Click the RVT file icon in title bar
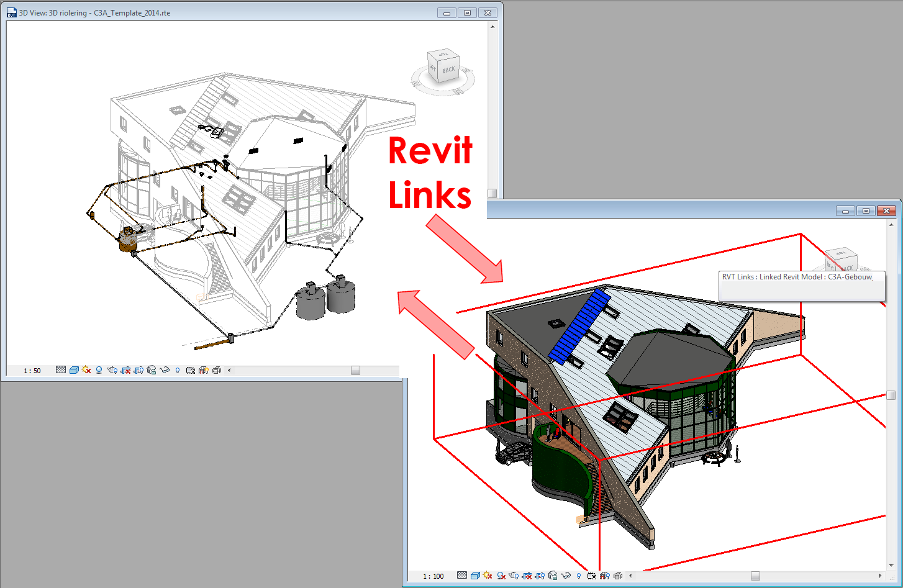The height and width of the screenshot is (588, 903). 11,12
